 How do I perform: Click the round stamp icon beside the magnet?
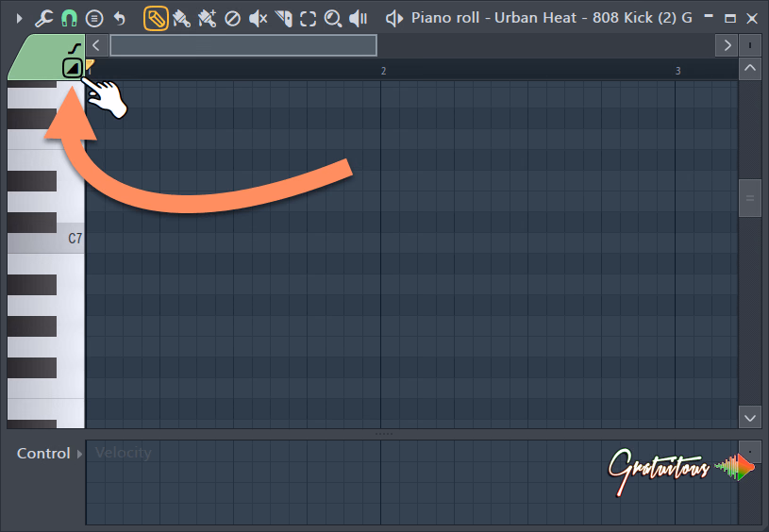tap(94, 19)
